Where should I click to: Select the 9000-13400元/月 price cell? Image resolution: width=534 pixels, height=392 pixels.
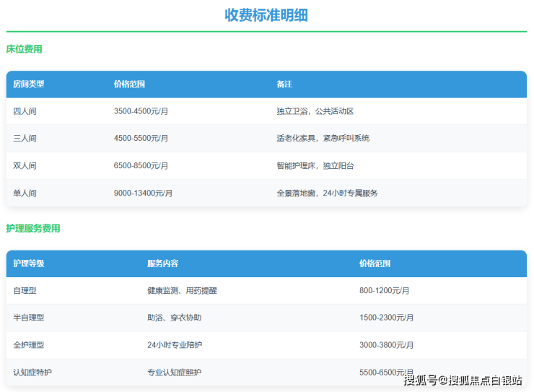pyautogui.click(x=143, y=193)
